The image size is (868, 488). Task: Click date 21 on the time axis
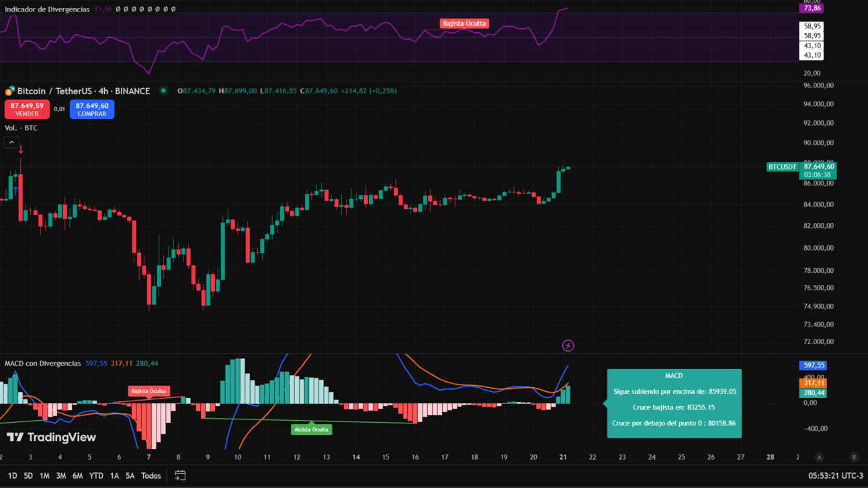(x=563, y=457)
